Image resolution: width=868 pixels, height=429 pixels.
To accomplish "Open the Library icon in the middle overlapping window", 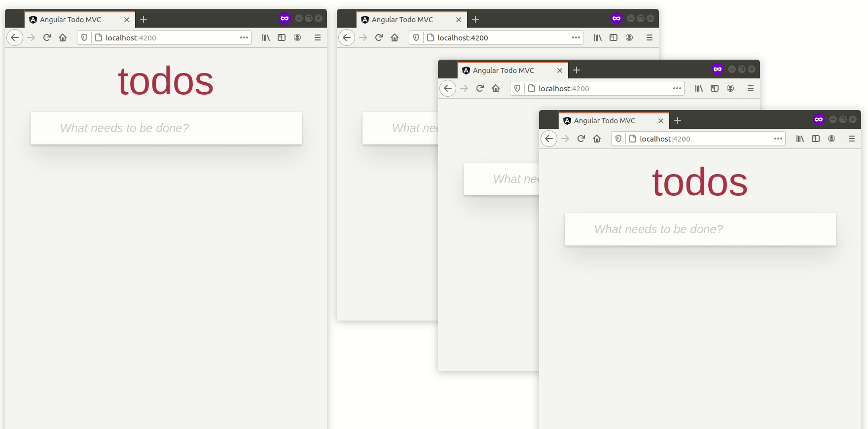I will coord(699,88).
